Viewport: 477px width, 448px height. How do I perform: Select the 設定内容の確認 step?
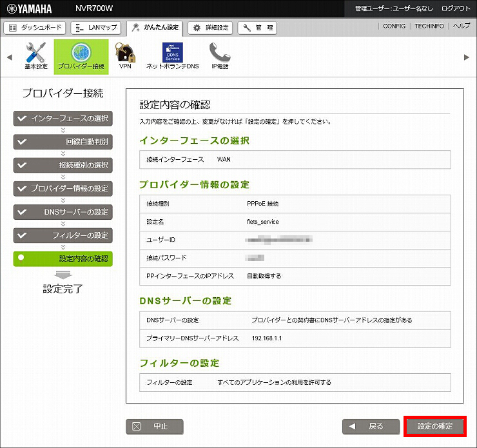pos(63,259)
